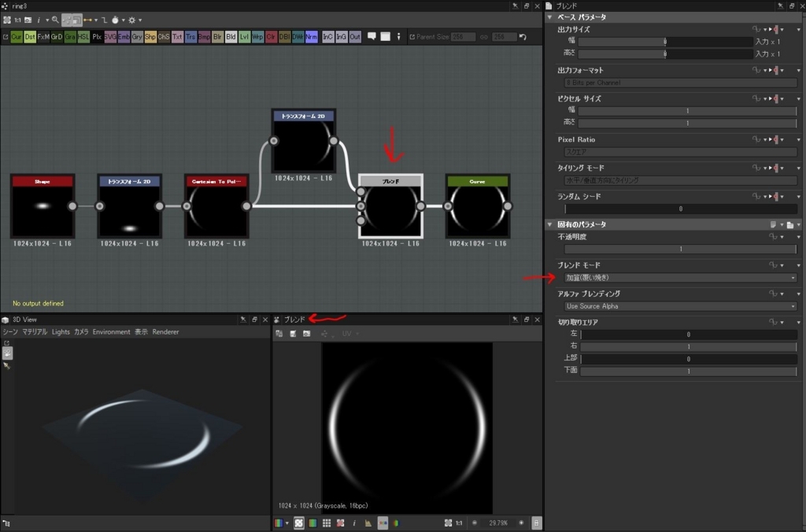Image resolution: width=806 pixels, height=532 pixels.
Task: Add a Blur node using Blr
Action: [217, 37]
